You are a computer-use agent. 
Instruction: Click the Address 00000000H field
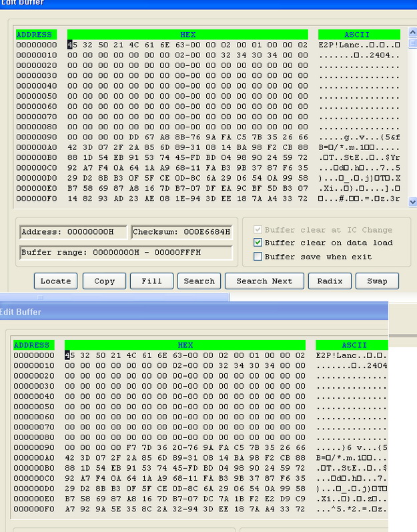tap(72, 232)
